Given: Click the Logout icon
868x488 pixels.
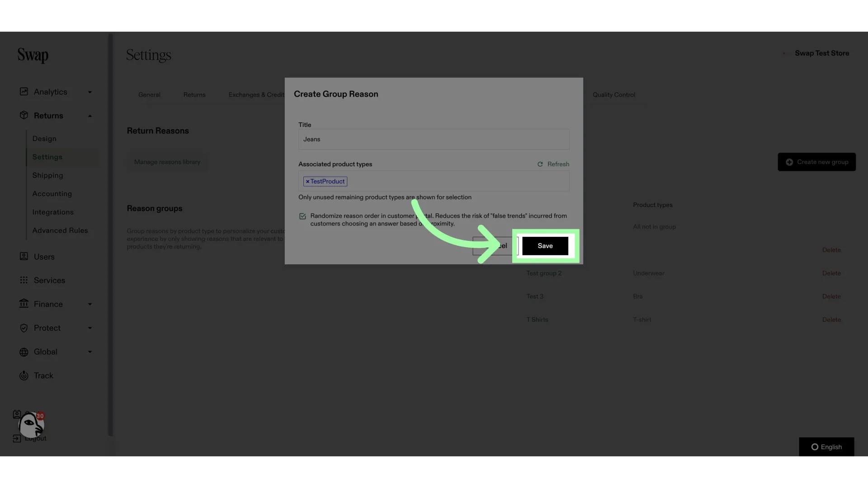Looking at the screenshot, I should point(17,438).
